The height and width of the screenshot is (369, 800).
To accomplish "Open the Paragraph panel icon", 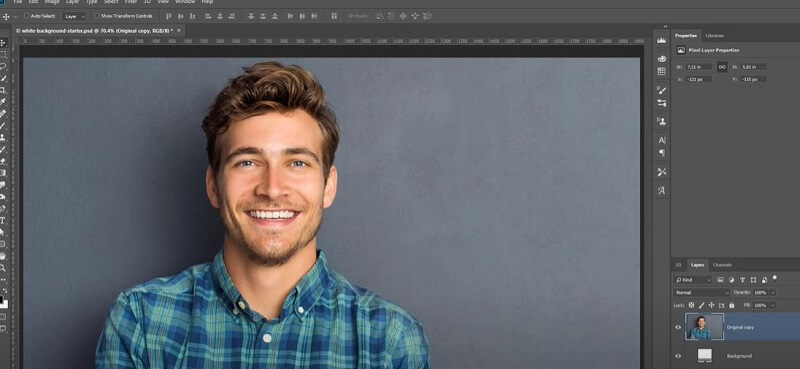I will (662, 153).
